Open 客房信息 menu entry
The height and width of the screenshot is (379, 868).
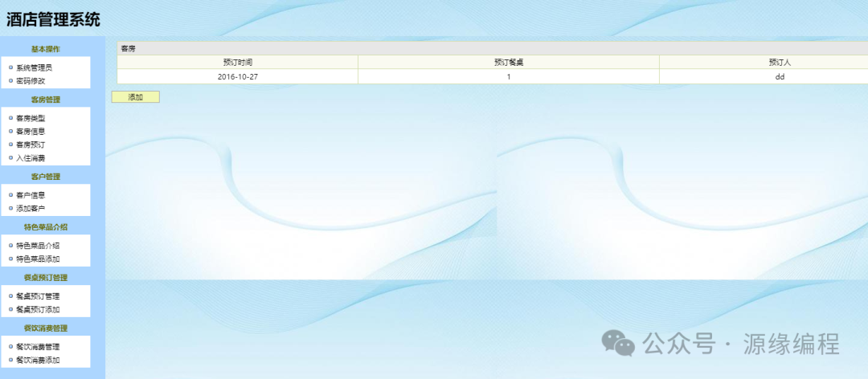point(31,132)
